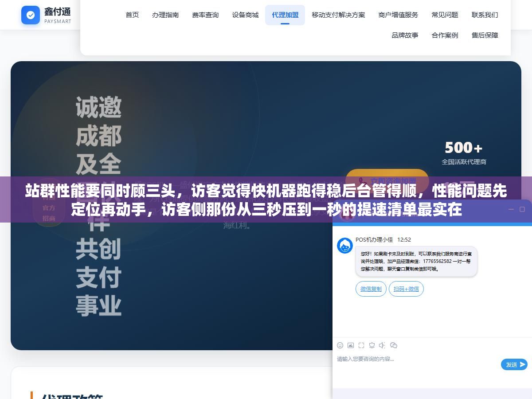Toggle the chat sound speaker icon
532x399 pixels.
[x=383, y=345]
